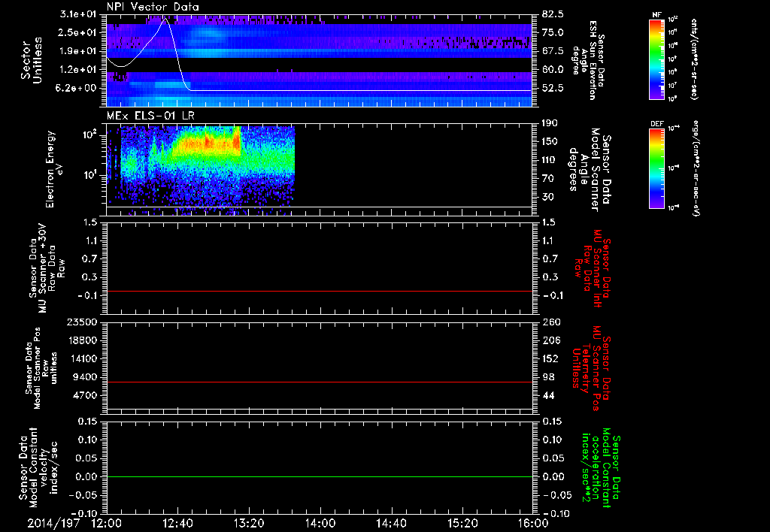770x532 pixels.
Task: Click the 15:20 time axis label
Action: pos(462,523)
